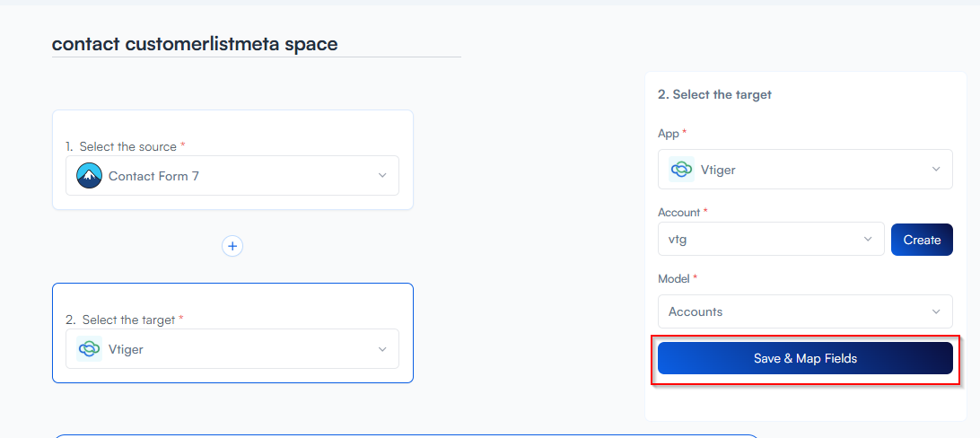Viewport: 980px width, 438px height.
Task: Click Save & Map Fields button
Action: (x=805, y=358)
